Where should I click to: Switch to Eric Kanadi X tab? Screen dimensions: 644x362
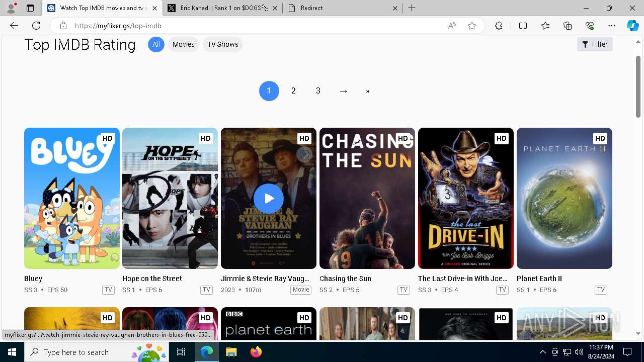[223, 8]
